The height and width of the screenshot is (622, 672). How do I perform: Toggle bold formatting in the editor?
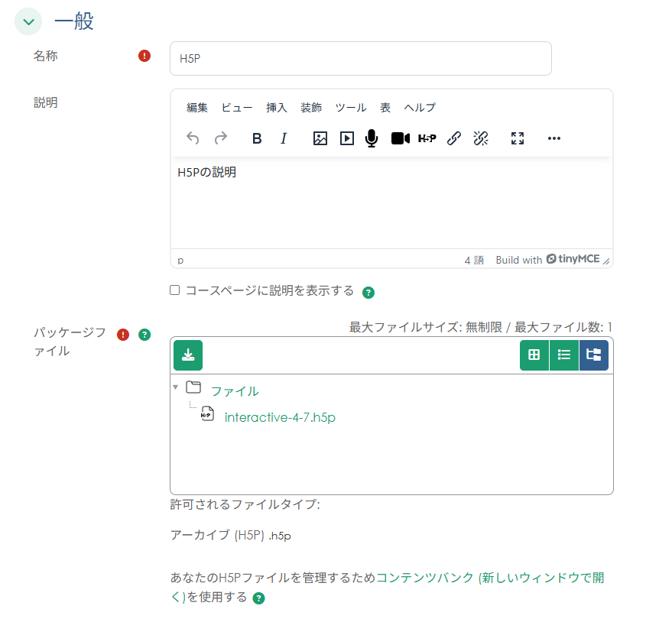pyautogui.click(x=256, y=138)
